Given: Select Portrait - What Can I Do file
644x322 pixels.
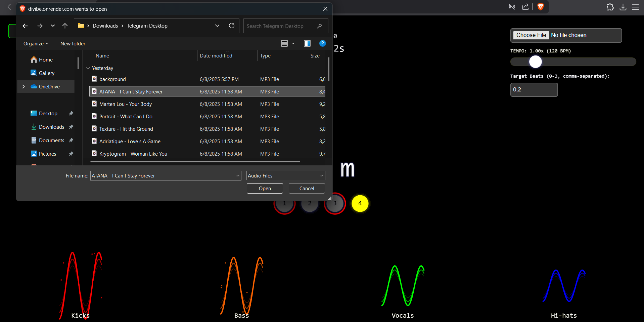Looking at the screenshot, I should (208, 117).
